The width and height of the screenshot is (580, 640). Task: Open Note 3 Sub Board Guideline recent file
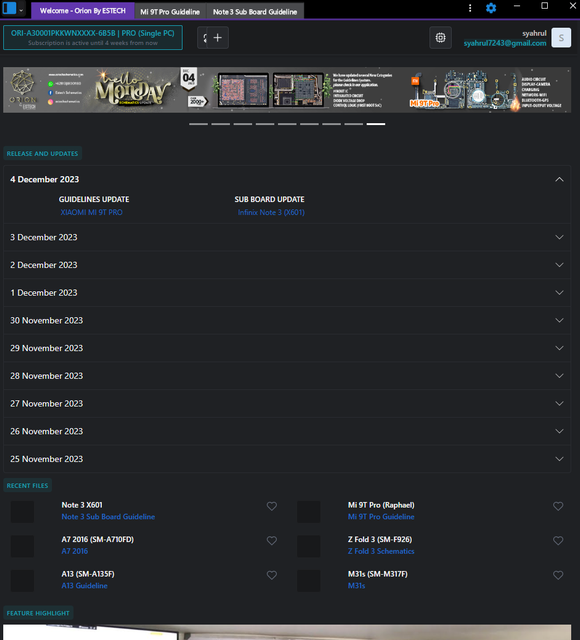coord(108,517)
